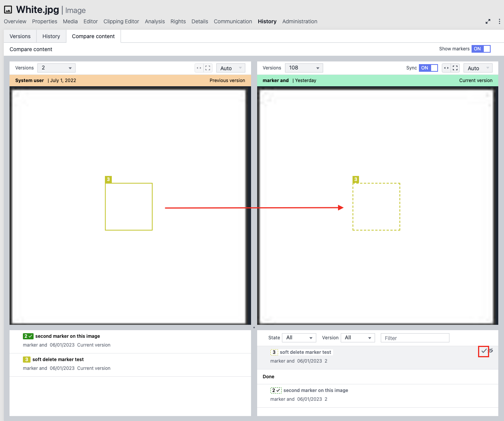Click marker badge 3 on the right image

coord(356,179)
